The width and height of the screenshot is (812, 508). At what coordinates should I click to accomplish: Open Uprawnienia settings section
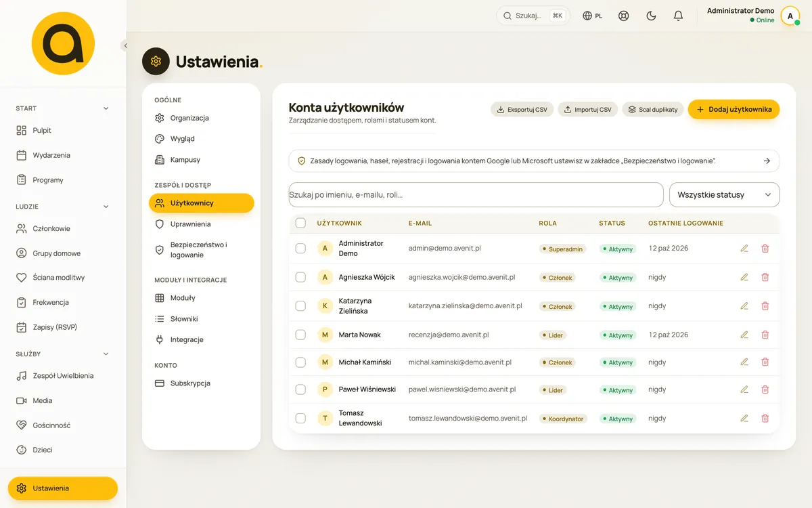tap(201, 224)
